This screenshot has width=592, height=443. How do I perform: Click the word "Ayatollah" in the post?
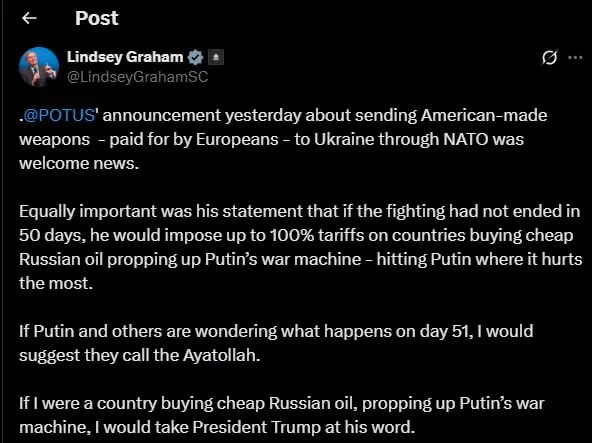tap(220, 355)
